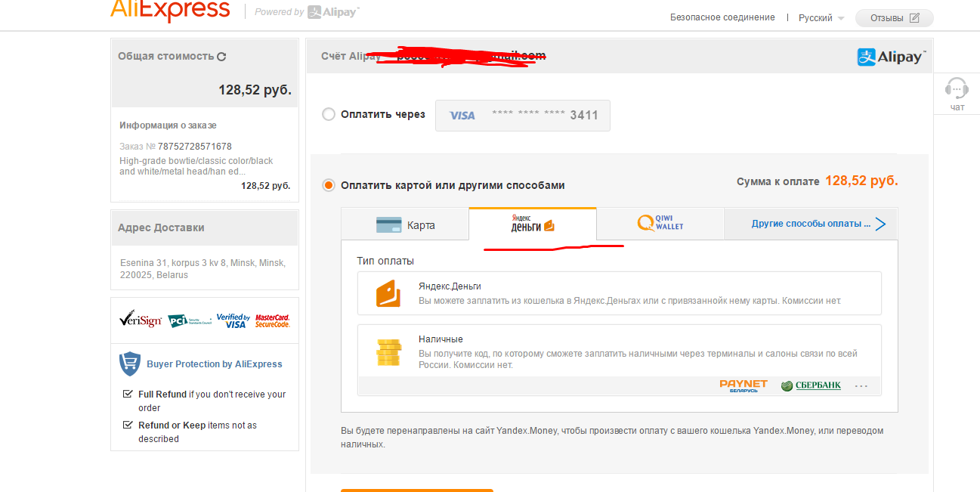Click the AliExpress logo
Viewport: 980px width, 492px height.
click(x=170, y=10)
